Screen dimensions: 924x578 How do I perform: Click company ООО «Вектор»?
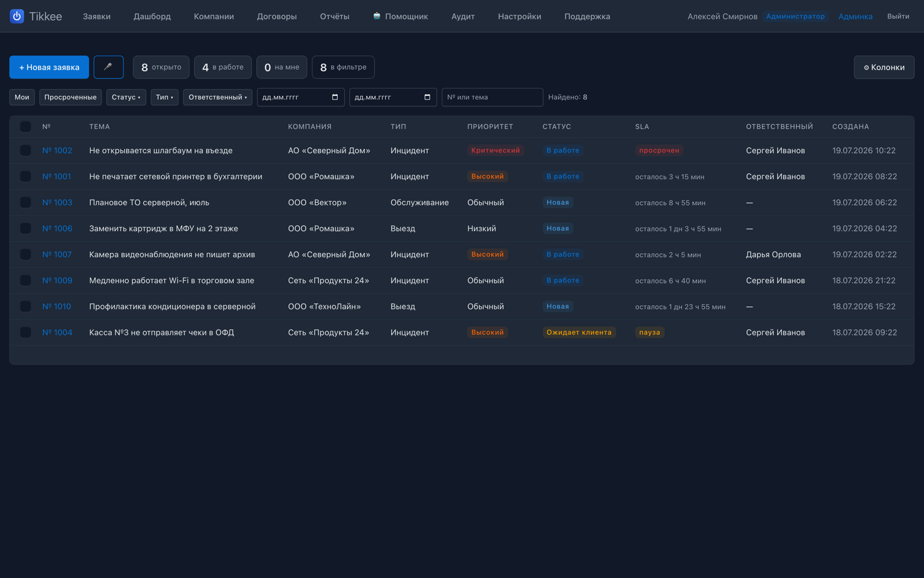click(x=318, y=202)
